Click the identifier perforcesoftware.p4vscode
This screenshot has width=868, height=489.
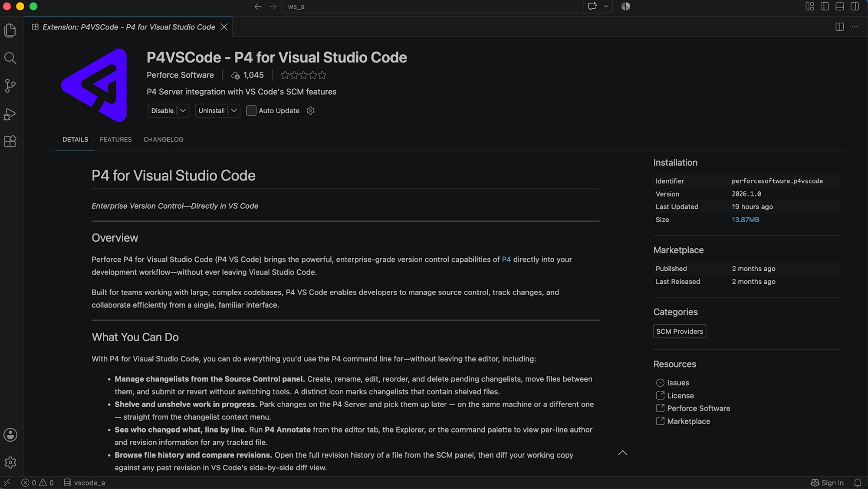[x=777, y=181]
